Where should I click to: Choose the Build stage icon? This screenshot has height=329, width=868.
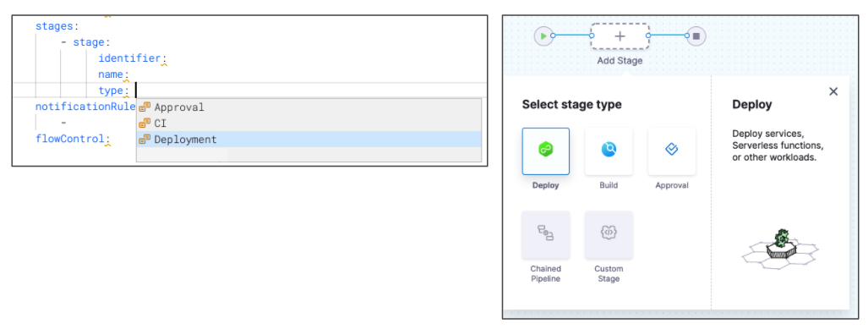(x=609, y=151)
